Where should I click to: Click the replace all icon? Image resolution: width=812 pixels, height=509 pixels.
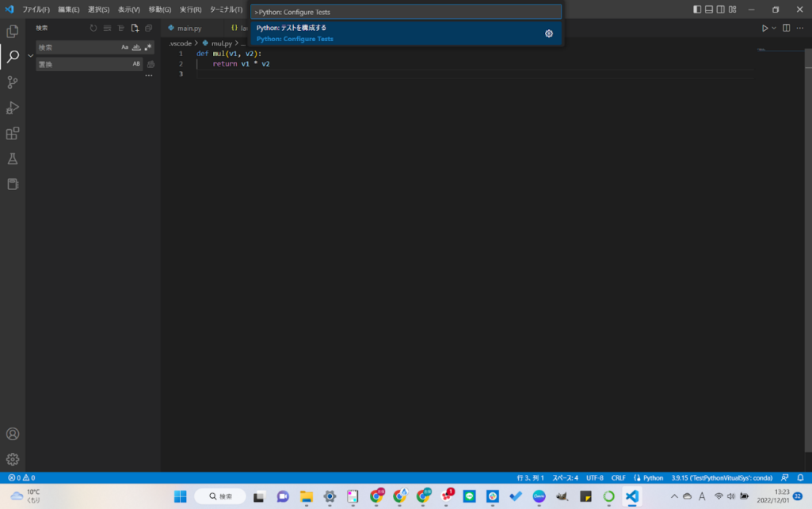click(x=151, y=64)
